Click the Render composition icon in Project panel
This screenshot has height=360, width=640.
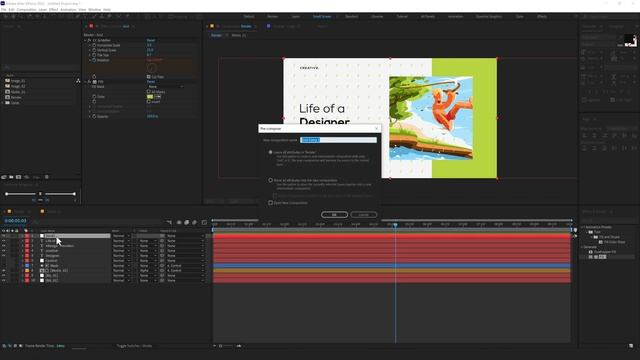(7, 97)
